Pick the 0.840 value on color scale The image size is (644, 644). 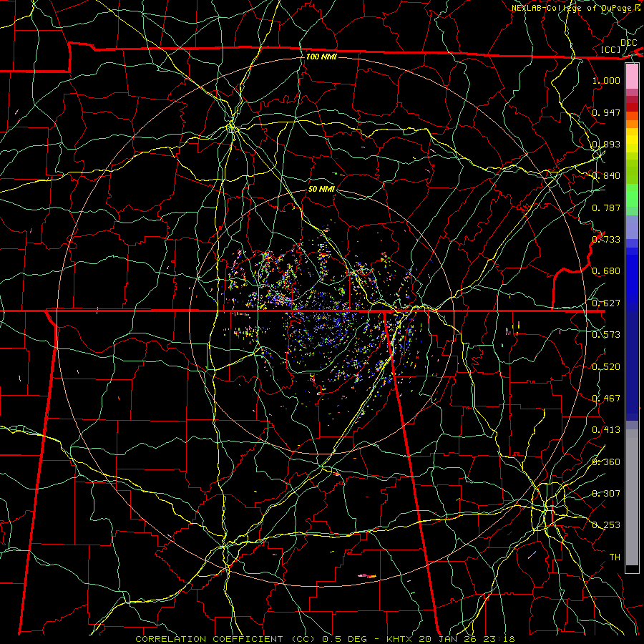tap(606, 176)
